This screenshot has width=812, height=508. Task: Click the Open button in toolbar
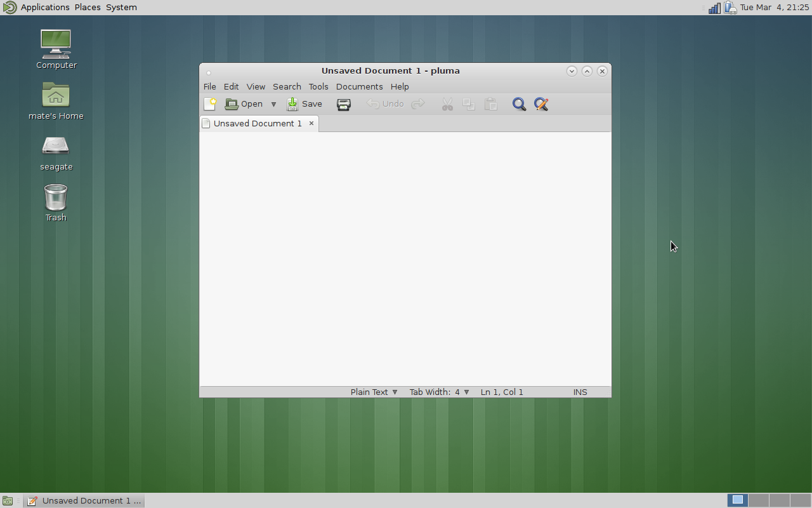(244, 104)
